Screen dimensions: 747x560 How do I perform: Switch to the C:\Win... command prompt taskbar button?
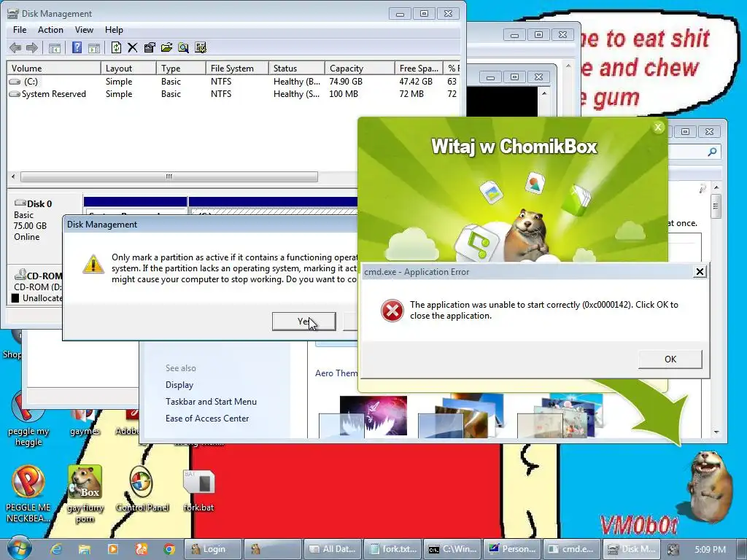coord(452,549)
